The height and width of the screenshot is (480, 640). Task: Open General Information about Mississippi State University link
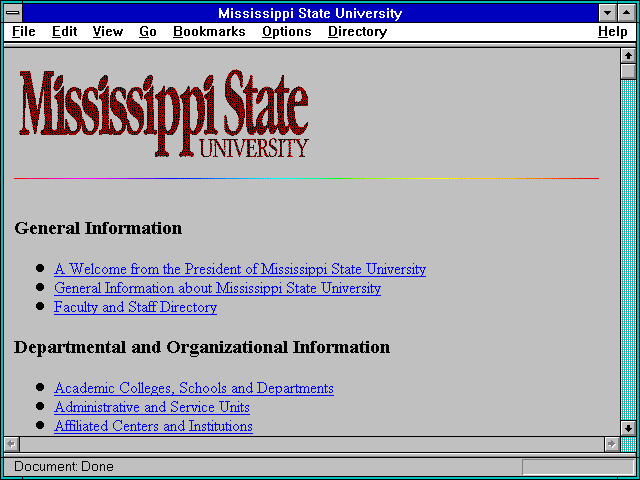coord(218,288)
